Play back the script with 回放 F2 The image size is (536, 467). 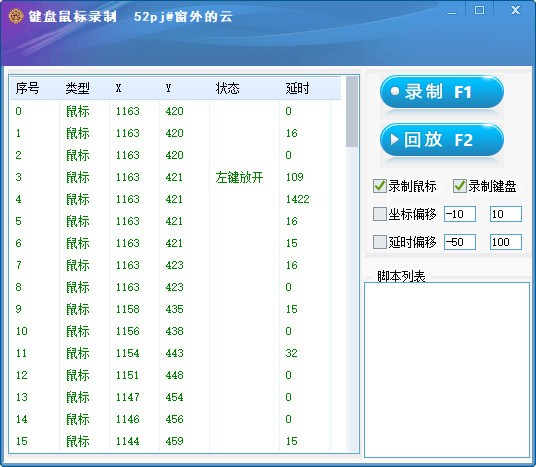[442, 139]
